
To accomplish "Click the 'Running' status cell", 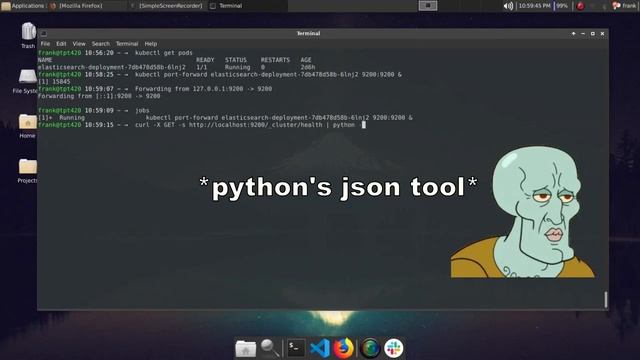I will [x=237, y=67].
